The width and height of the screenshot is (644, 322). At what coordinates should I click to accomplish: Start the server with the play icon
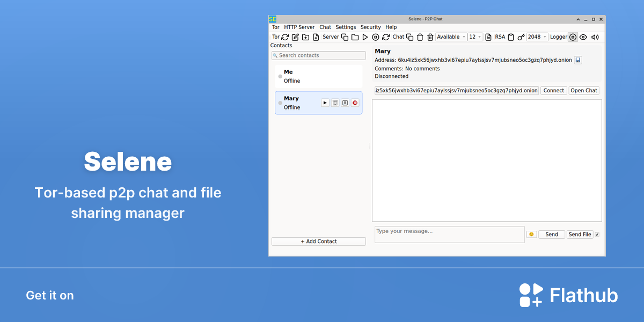[365, 37]
